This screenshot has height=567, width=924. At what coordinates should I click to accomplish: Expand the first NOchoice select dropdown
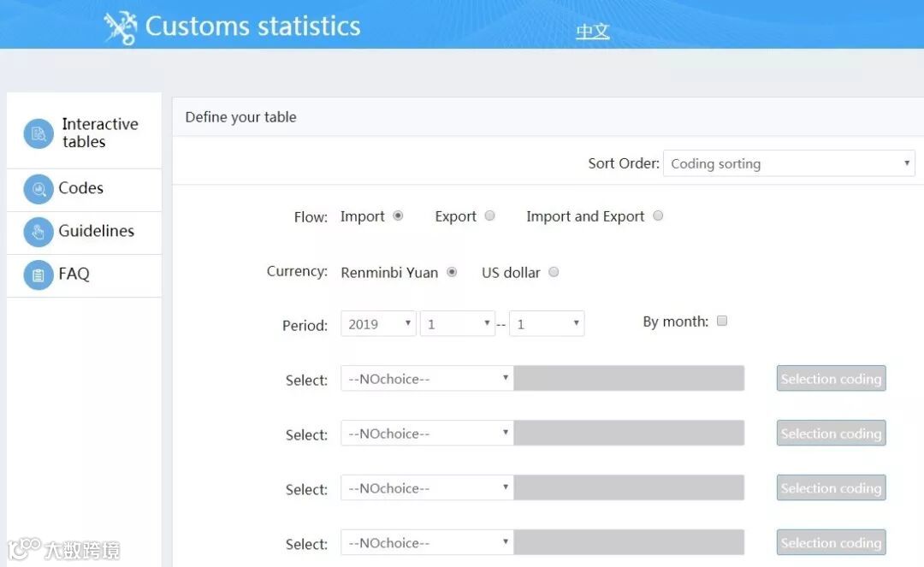tap(427, 379)
